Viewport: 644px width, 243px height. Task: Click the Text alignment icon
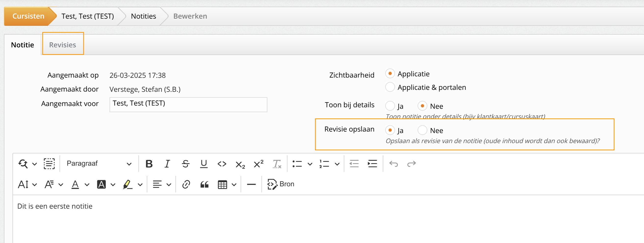(x=157, y=185)
